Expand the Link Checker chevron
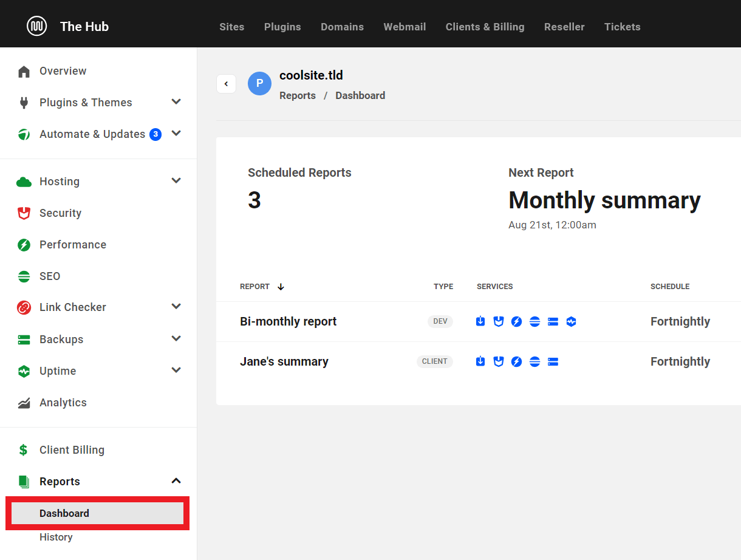Viewport: 741px width, 560px height. [x=176, y=306]
